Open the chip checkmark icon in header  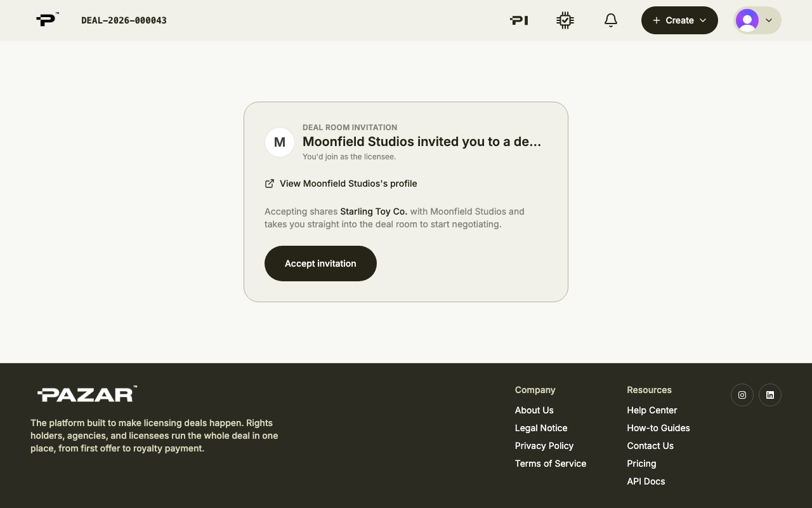point(565,20)
